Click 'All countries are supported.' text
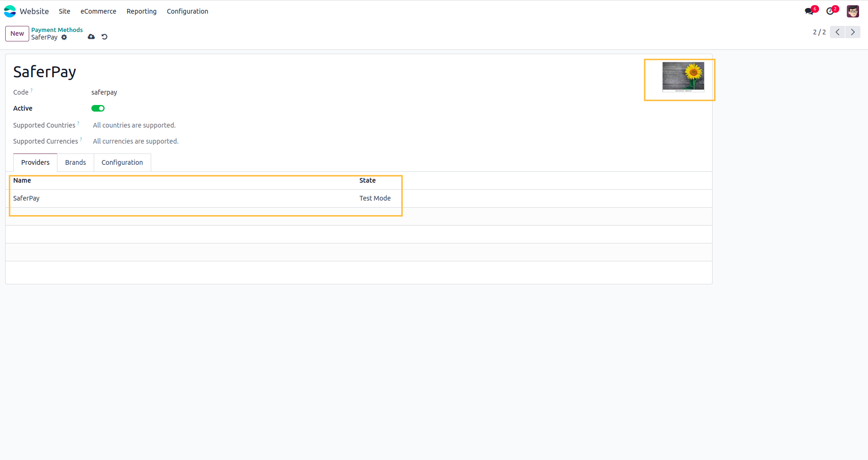The height and width of the screenshot is (460, 868). pyautogui.click(x=134, y=125)
